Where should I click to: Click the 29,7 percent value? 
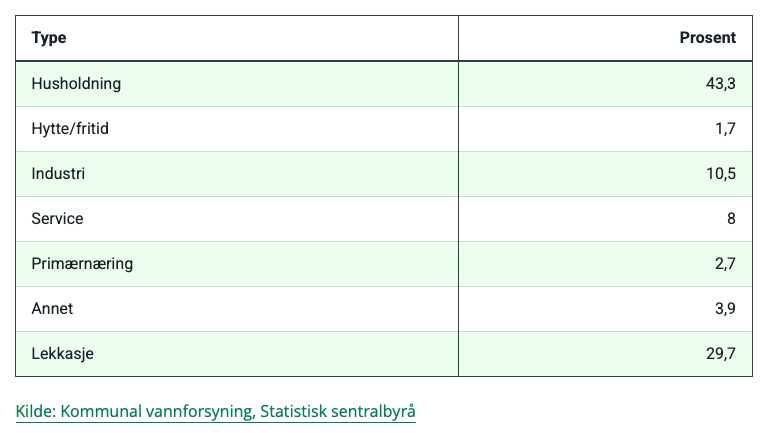pos(721,354)
